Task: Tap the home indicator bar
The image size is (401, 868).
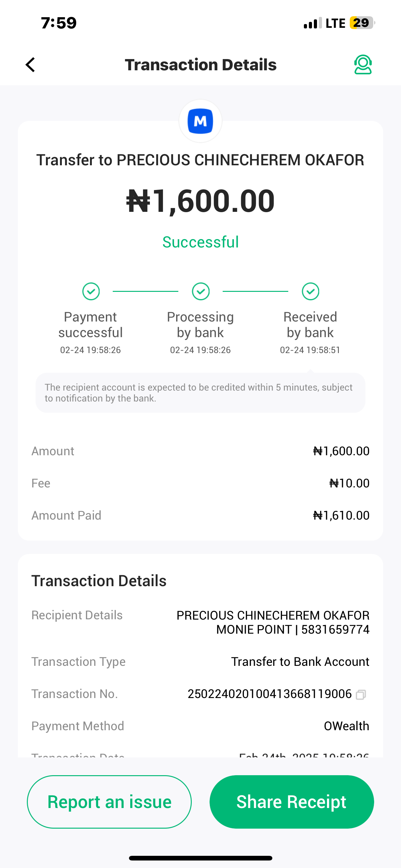Action: tap(200, 858)
